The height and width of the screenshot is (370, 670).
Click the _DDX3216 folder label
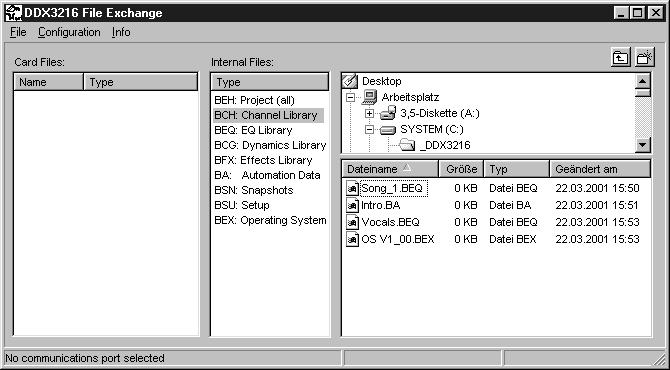445,145
